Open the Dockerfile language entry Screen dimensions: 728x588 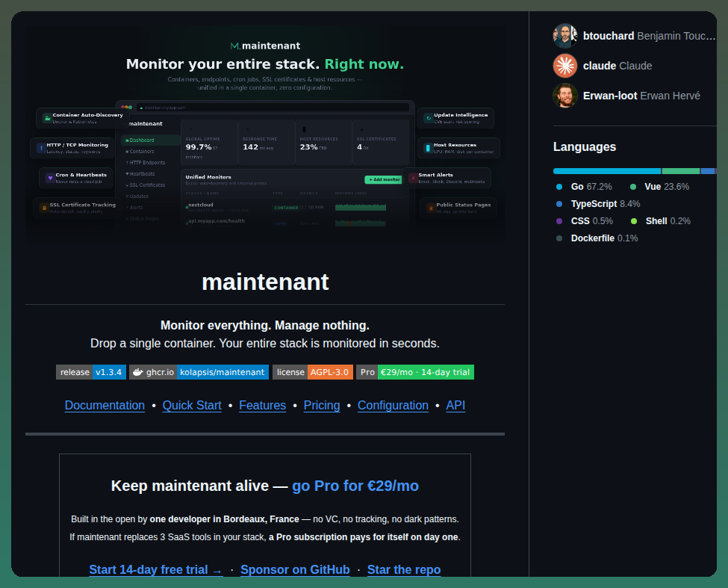tap(597, 238)
